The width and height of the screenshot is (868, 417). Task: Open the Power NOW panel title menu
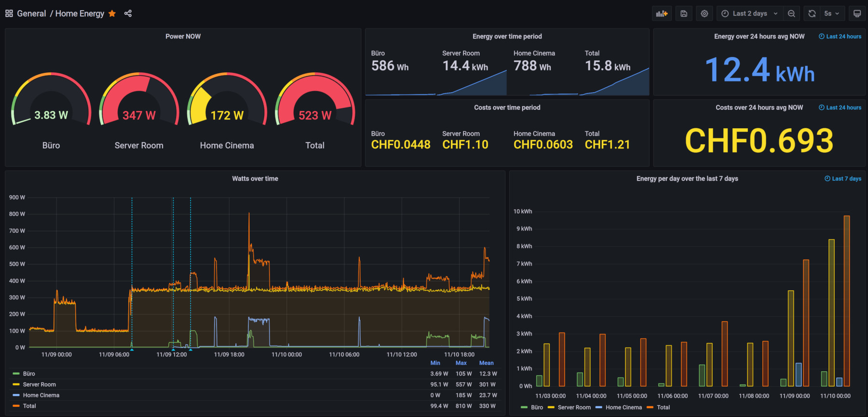(x=183, y=36)
